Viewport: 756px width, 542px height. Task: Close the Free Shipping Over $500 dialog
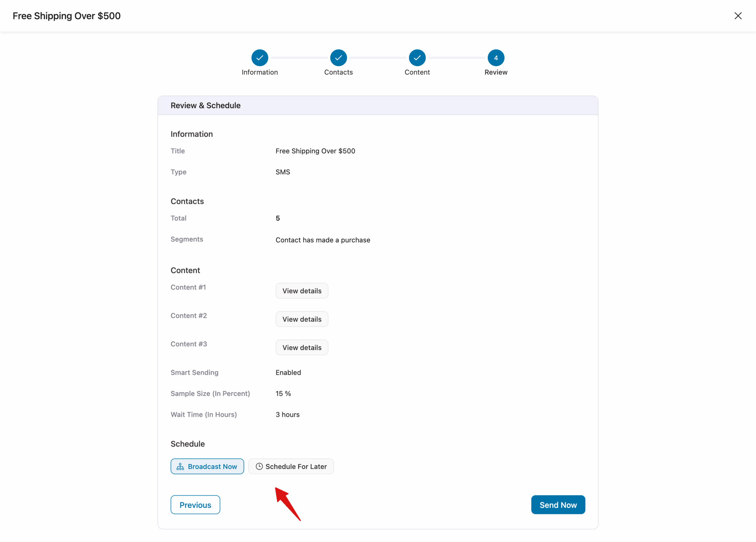(x=738, y=16)
